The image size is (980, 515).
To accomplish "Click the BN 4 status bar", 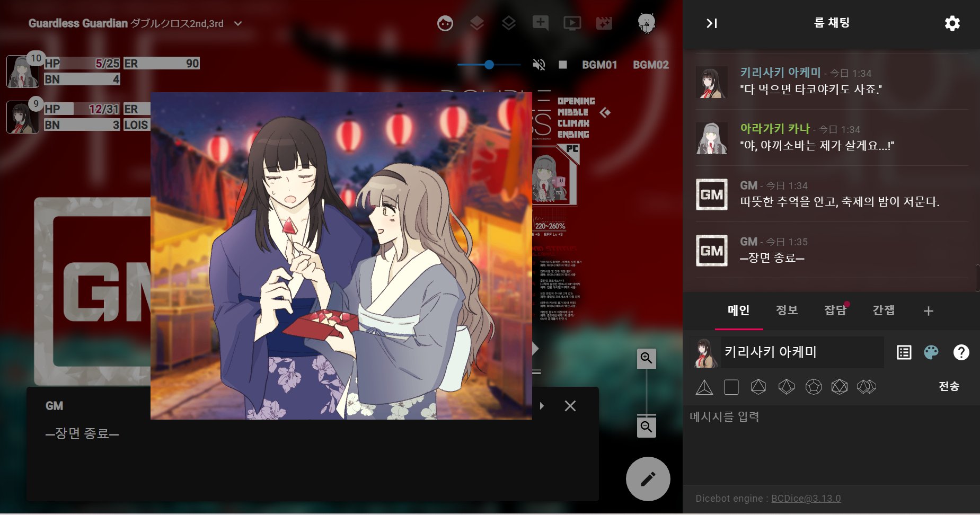I will click(82, 79).
